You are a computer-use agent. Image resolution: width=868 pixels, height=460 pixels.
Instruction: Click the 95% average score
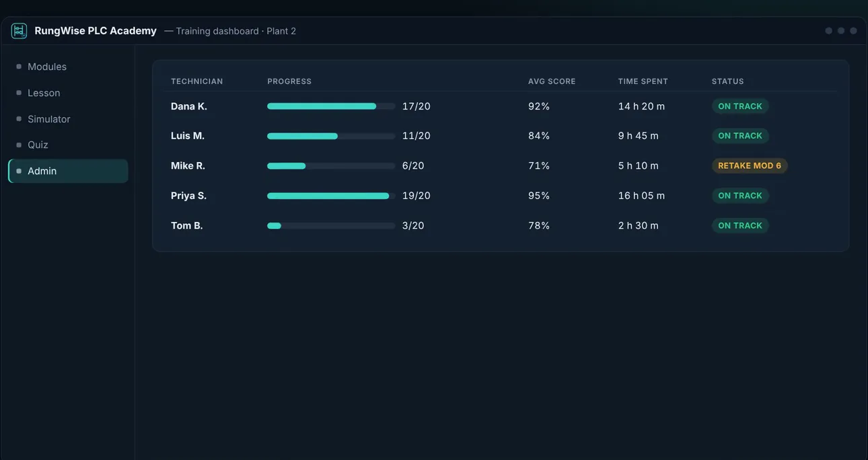[539, 196]
